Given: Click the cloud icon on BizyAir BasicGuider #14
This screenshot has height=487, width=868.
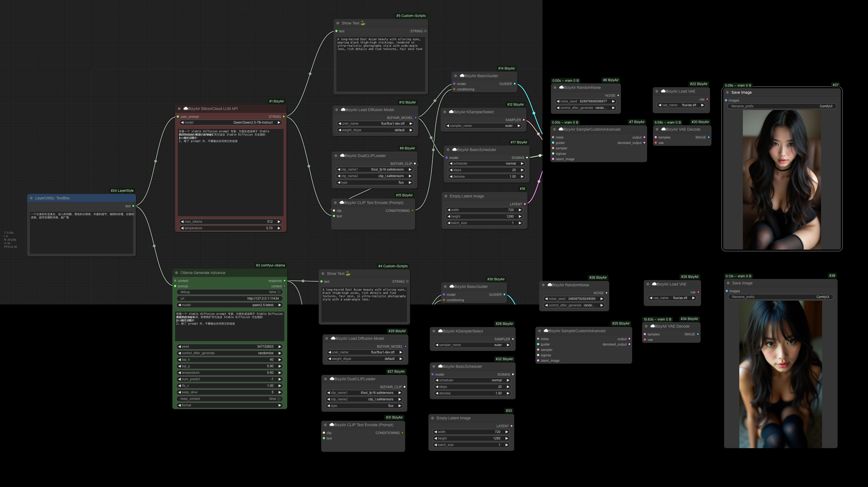Looking at the screenshot, I should click(x=462, y=76).
